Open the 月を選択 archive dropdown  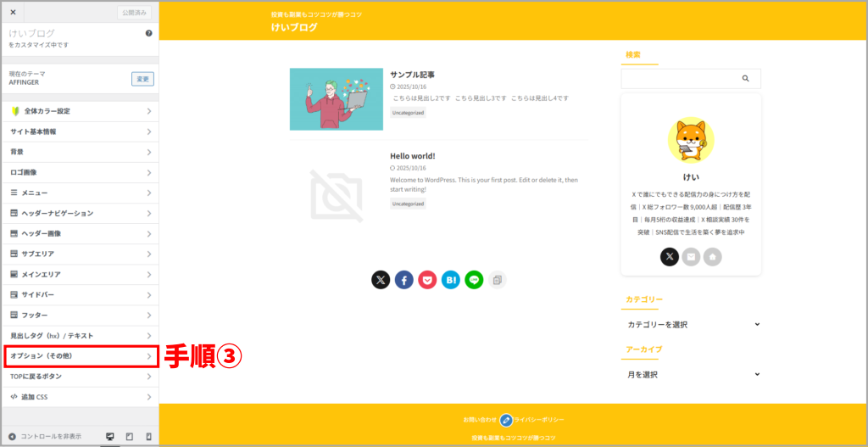692,374
